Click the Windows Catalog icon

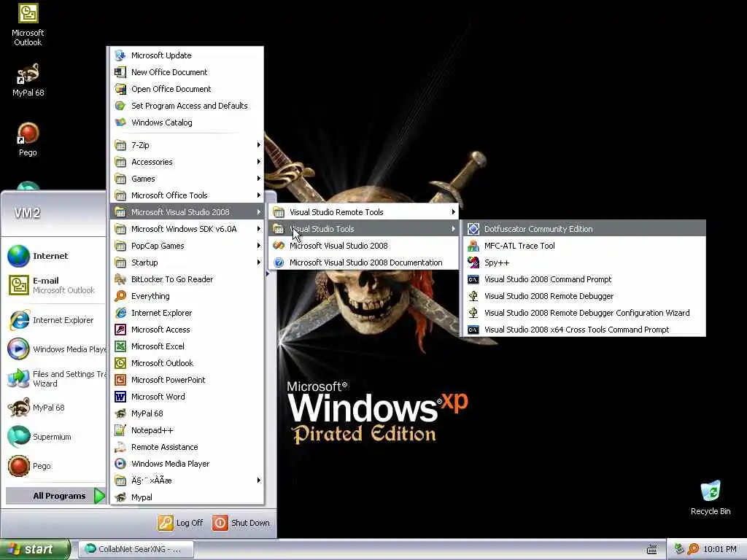(x=120, y=122)
